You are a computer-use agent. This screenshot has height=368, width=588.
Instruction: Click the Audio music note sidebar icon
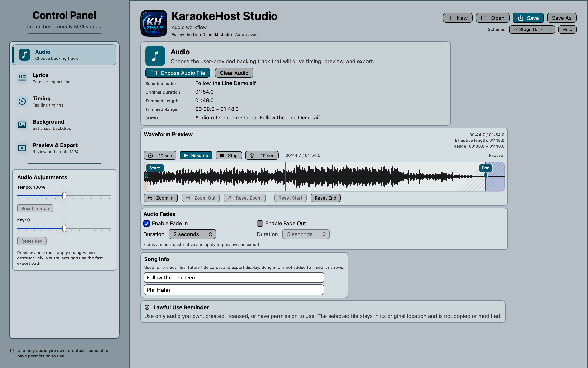[24, 55]
